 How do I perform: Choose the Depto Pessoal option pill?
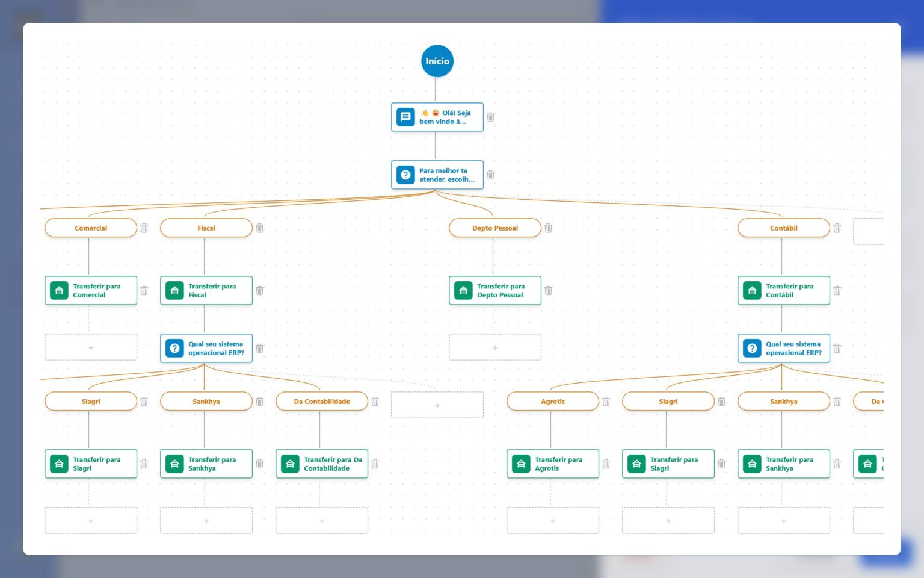click(x=495, y=228)
